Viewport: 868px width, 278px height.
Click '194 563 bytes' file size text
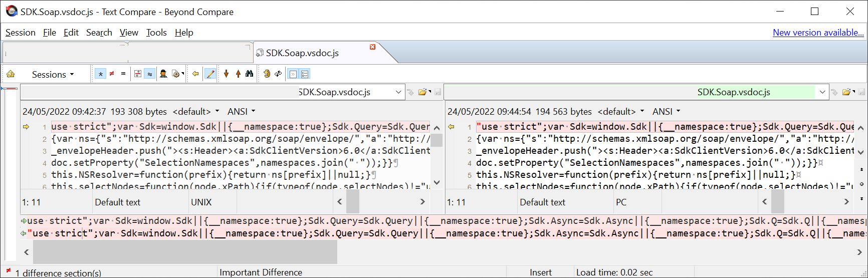click(x=564, y=112)
